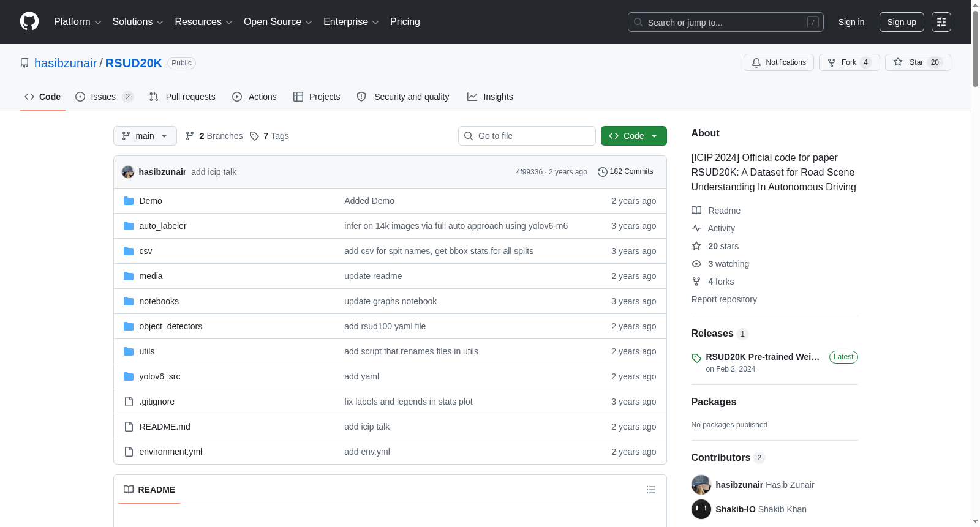Expand the Open Source menu
The width and height of the screenshot is (980, 527).
click(x=278, y=22)
